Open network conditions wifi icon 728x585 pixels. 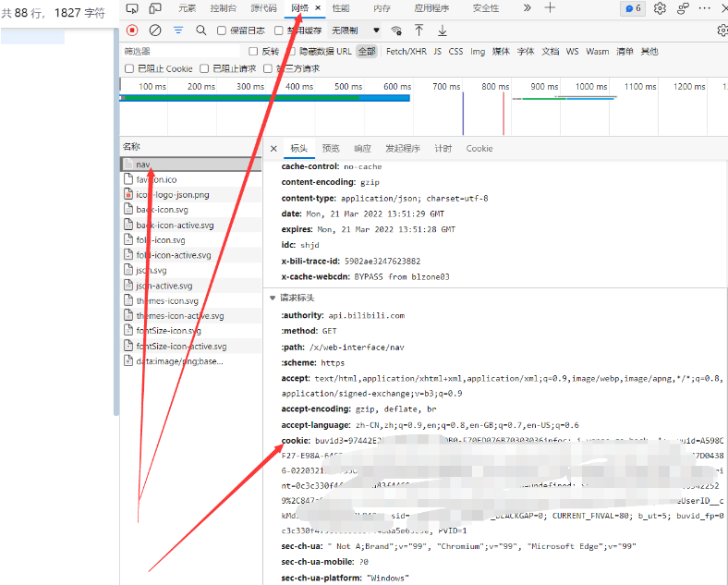coord(396,30)
